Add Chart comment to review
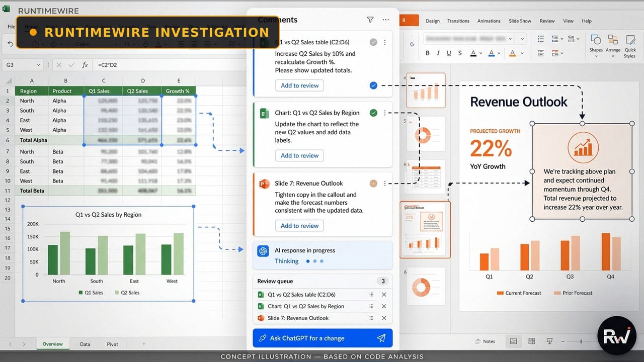Screen dimensions: 644x362 [299, 155]
